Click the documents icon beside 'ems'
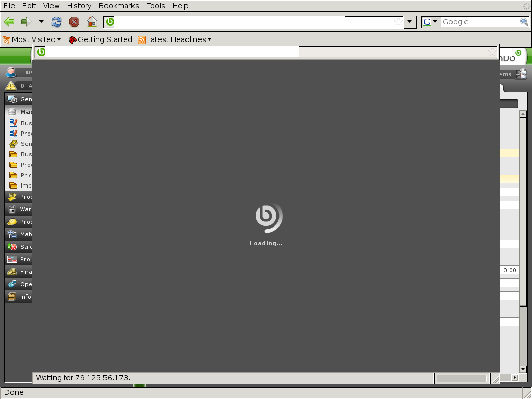 click(522, 74)
